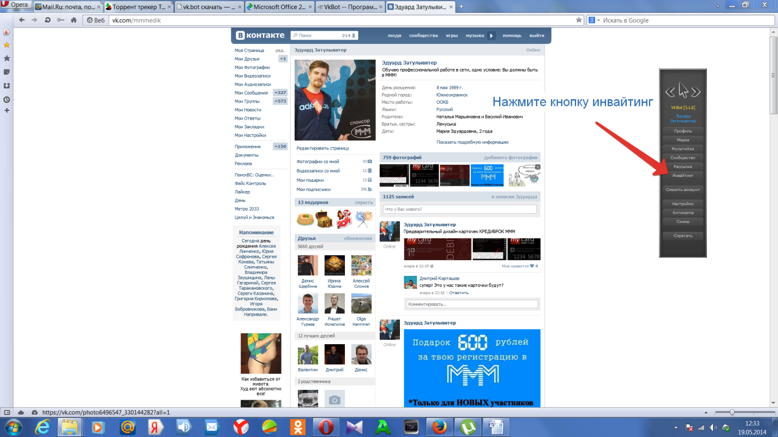Open Мои подписчики link
The height and width of the screenshot is (437, 778).
click(314, 189)
